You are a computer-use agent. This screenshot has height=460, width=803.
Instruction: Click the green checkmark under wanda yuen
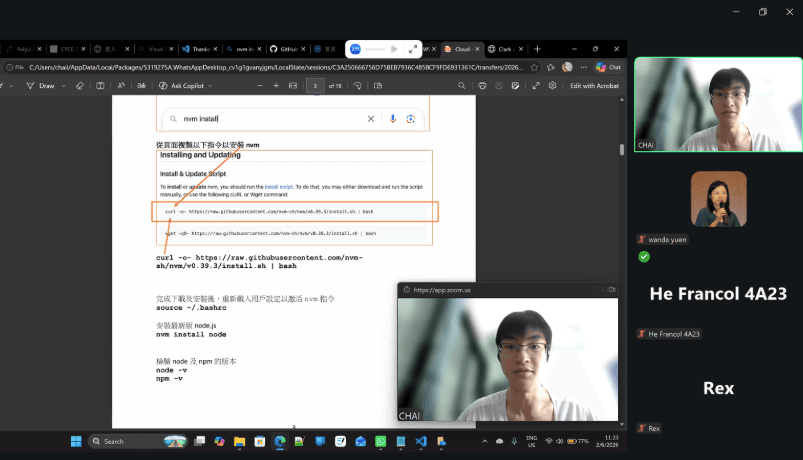tap(644, 257)
